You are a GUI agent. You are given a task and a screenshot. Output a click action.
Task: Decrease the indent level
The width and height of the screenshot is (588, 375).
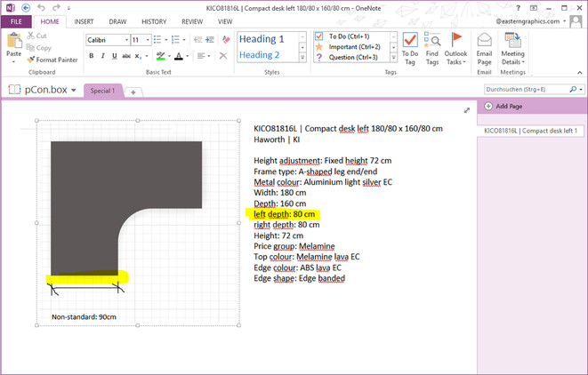pyautogui.click(x=198, y=39)
